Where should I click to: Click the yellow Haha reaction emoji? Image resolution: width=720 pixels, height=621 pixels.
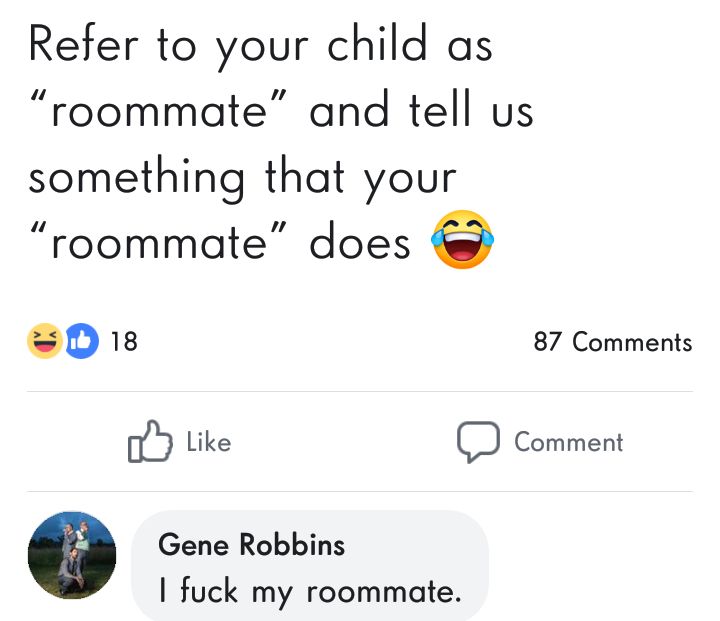(x=45, y=342)
